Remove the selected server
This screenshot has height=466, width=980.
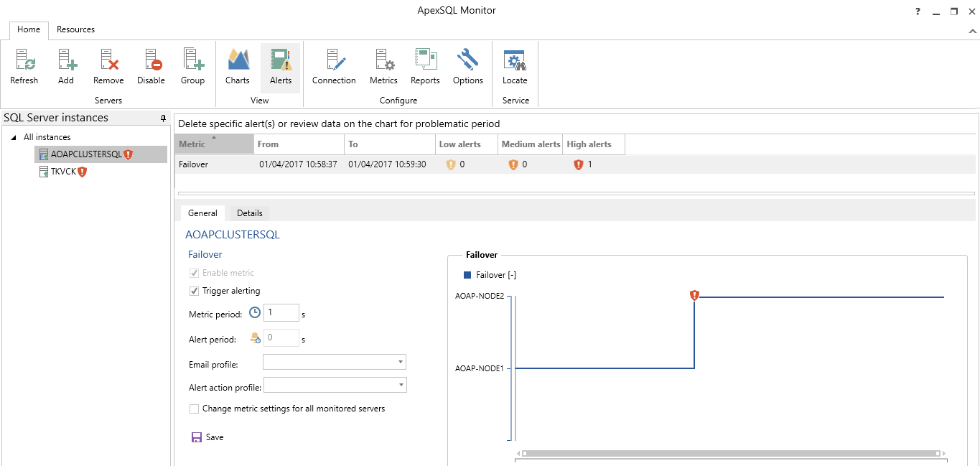(108, 66)
